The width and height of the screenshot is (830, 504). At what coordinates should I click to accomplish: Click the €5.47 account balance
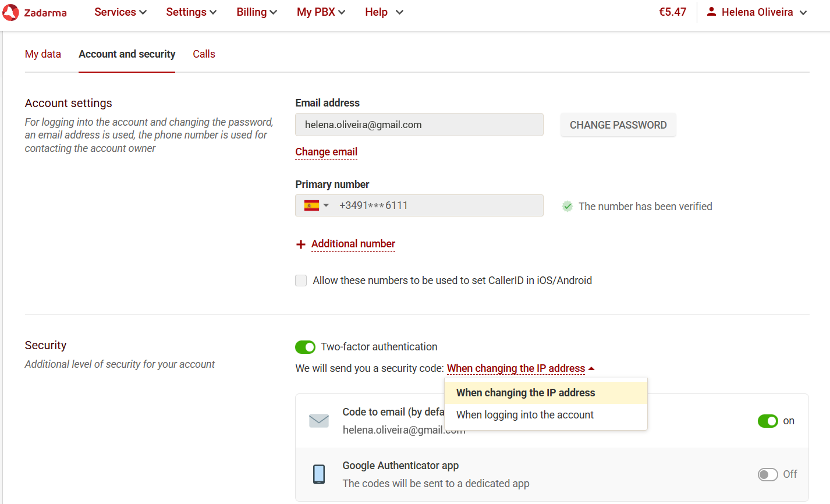pyautogui.click(x=672, y=11)
